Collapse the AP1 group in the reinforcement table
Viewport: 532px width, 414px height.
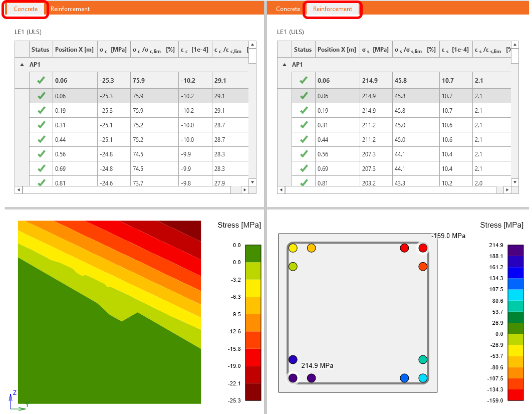[x=284, y=65]
